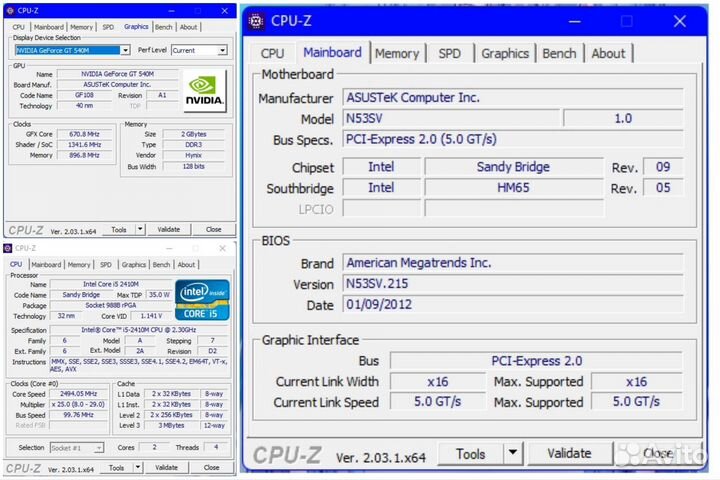
Task: Open SPD tab in the large Mainboard window
Action: pyautogui.click(x=450, y=53)
